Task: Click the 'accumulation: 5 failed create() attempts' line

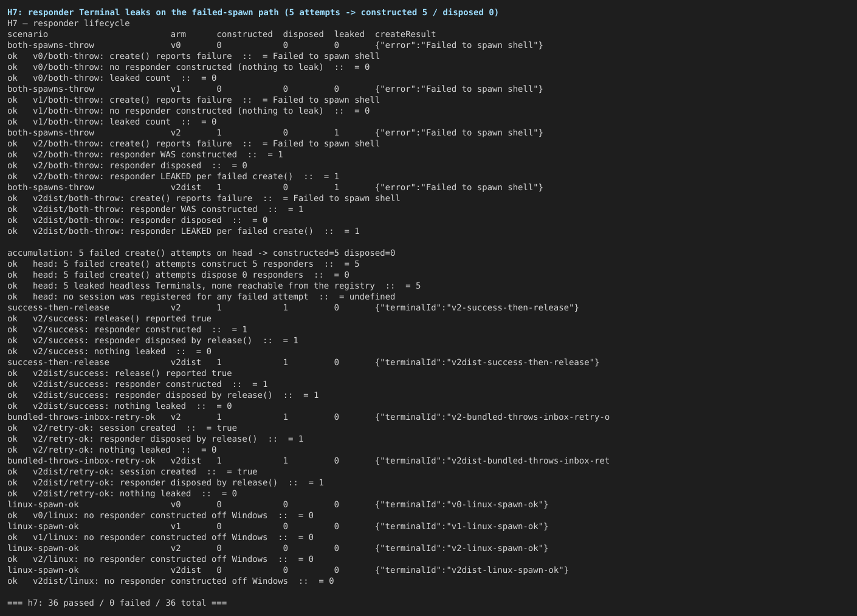Action: (x=201, y=253)
